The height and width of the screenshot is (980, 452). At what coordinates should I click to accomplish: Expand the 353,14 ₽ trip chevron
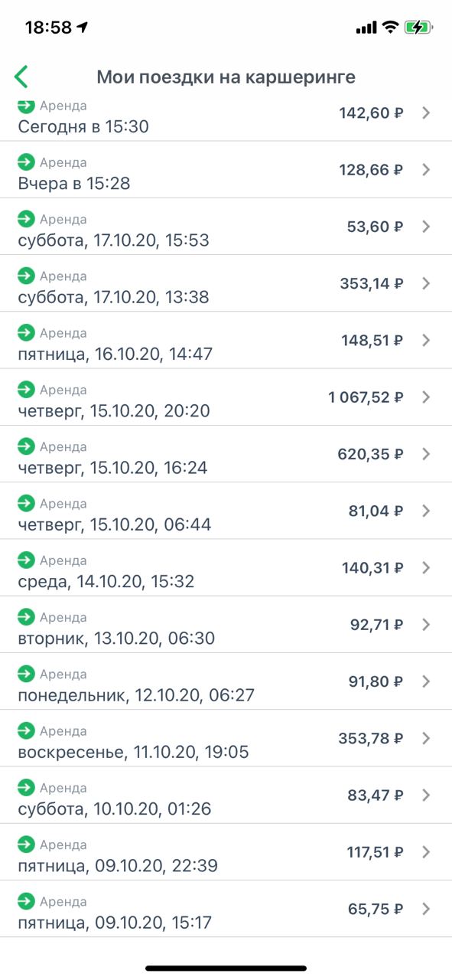pos(427,283)
